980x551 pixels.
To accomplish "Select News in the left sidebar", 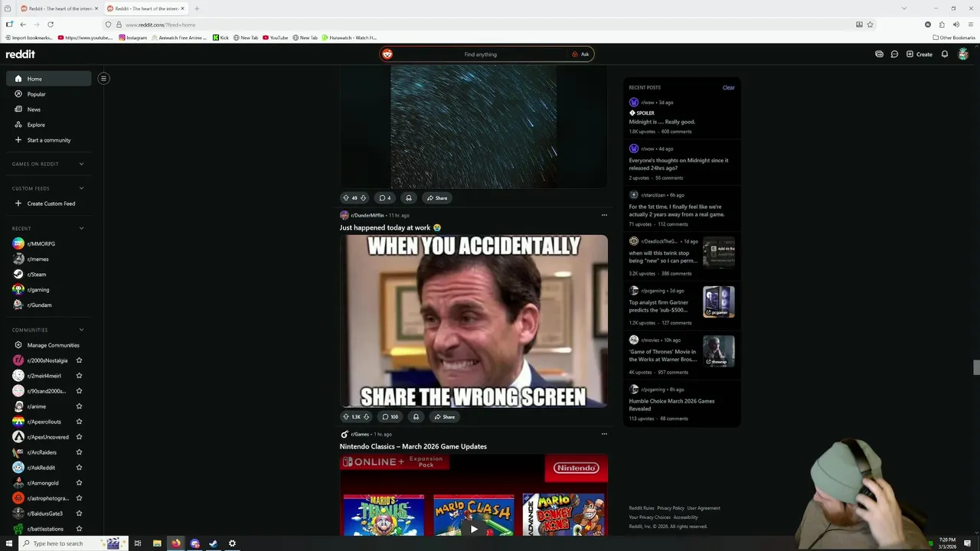I will [x=49, y=109].
